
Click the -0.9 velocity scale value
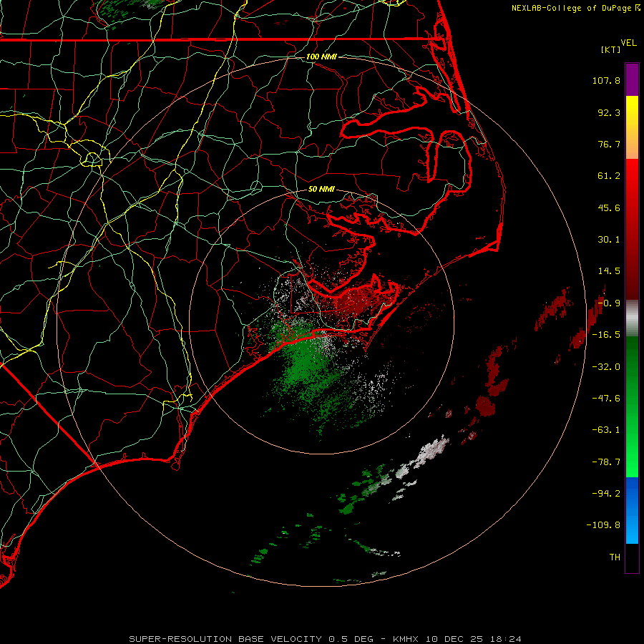[x=609, y=303]
